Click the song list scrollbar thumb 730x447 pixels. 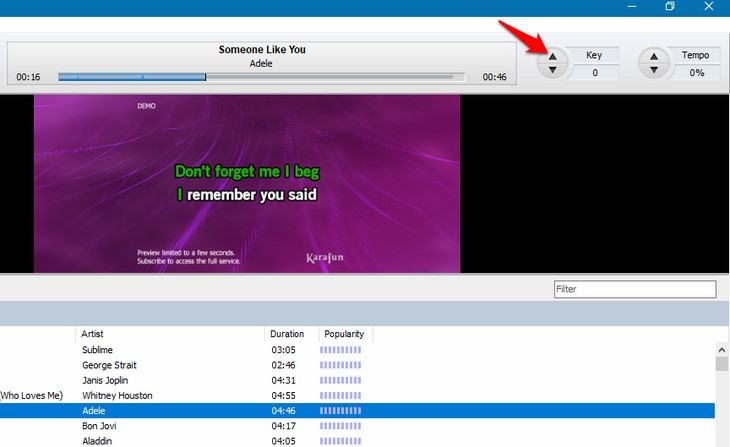coord(722,364)
